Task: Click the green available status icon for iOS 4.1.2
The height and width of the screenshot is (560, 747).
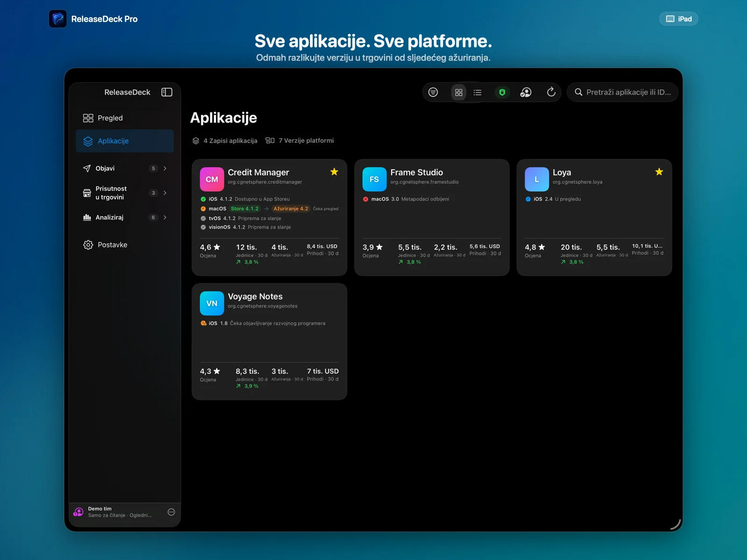Action: [x=203, y=199]
